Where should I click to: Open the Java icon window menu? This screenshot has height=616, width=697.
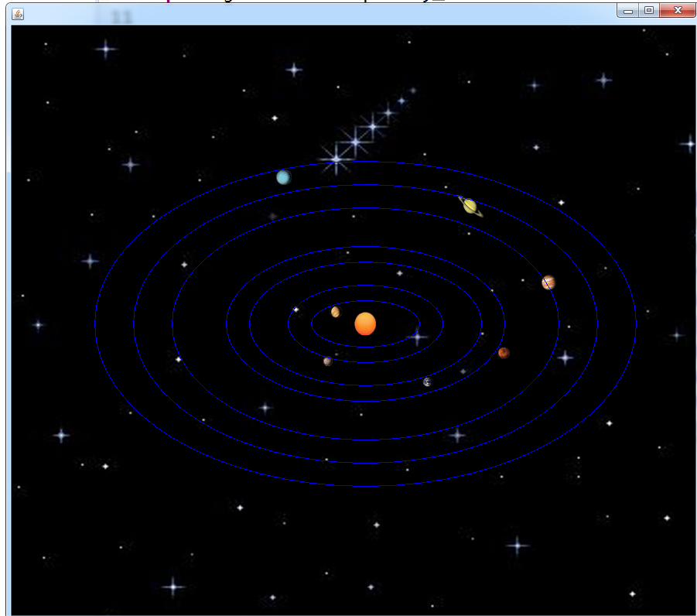[x=18, y=14]
